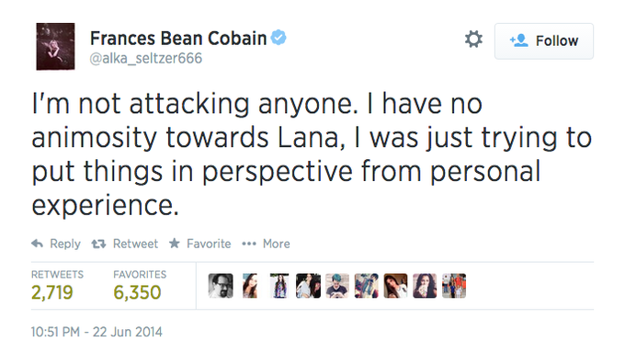View the 6,350 favorites count
The height and width of the screenshot is (364, 625).
tap(137, 292)
